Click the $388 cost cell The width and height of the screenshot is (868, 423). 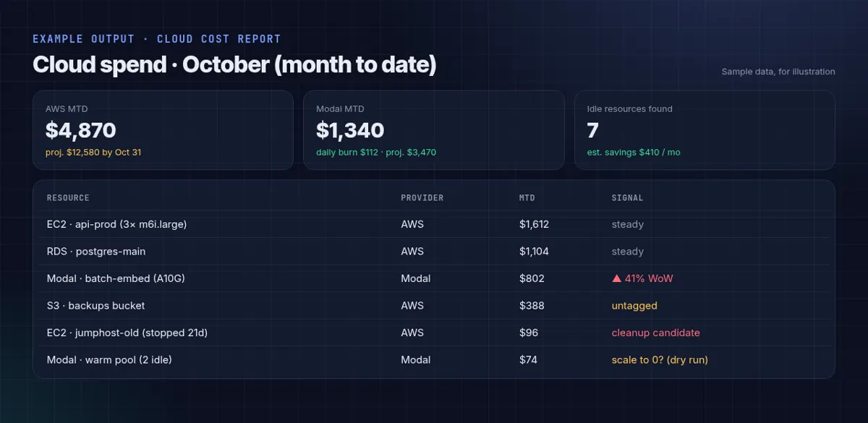tap(532, 306)
